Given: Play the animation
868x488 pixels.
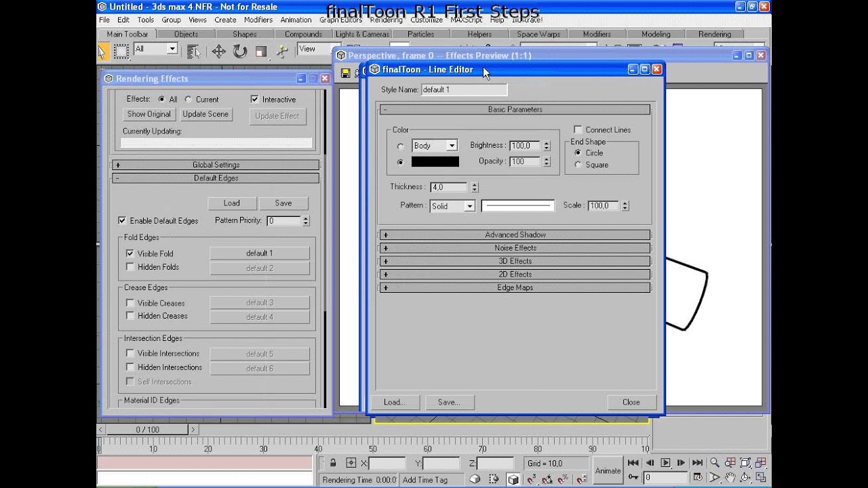Looking at the screenshot, I should (665, 463).
